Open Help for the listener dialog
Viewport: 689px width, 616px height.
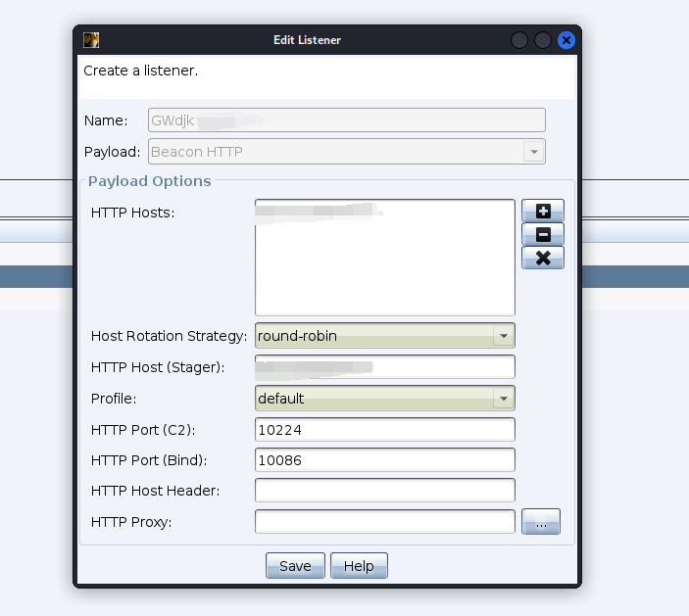coord(359,566)
